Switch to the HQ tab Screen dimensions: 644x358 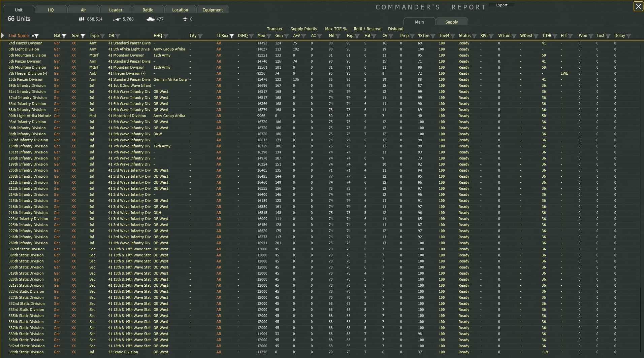(x=51, y=10)
